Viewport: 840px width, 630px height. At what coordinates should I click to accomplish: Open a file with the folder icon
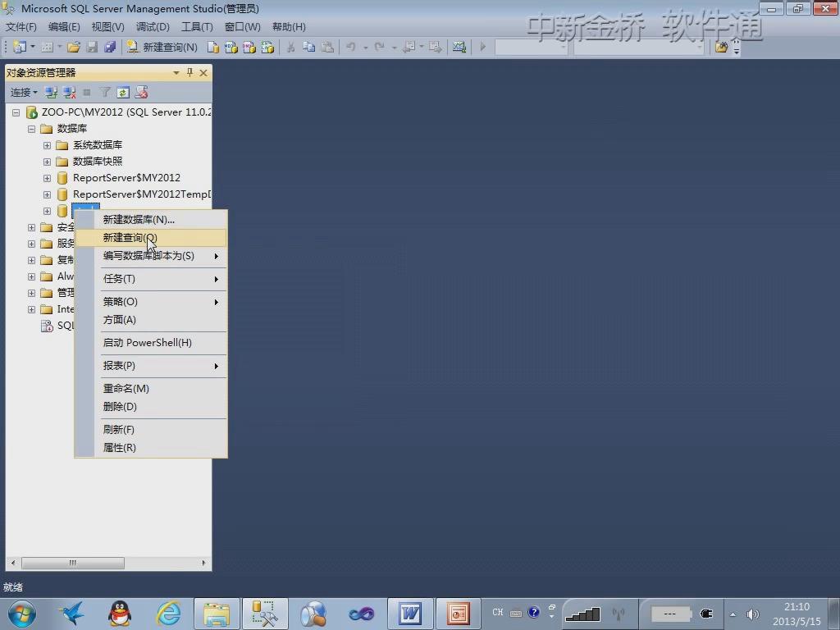73,47
